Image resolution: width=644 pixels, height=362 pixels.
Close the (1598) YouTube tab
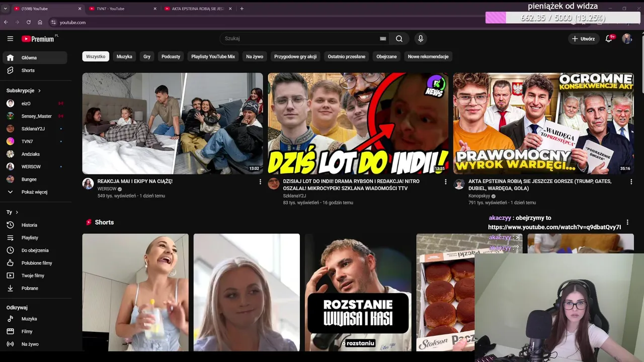[79, 9]
